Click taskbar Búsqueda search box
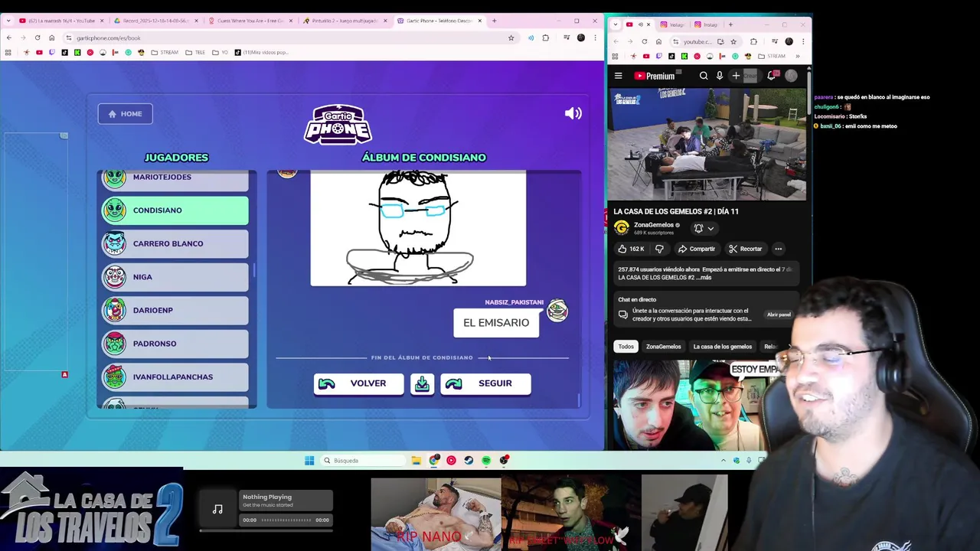The width and height of the screenshot is (980, 551). [363, 461]
